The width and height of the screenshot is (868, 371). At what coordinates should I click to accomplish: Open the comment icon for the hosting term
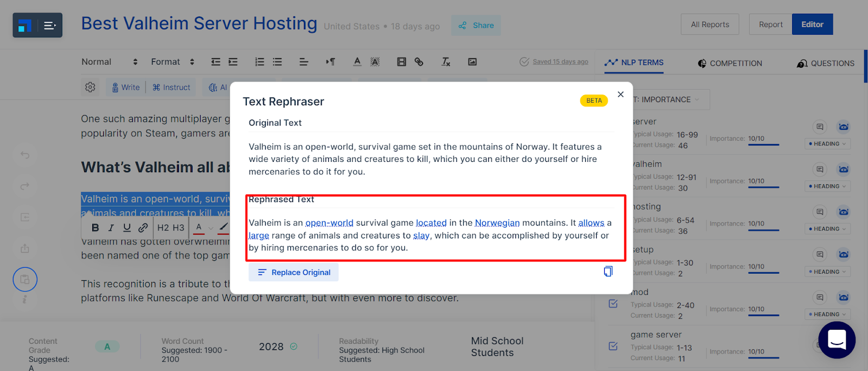click(x=820, y=212)
